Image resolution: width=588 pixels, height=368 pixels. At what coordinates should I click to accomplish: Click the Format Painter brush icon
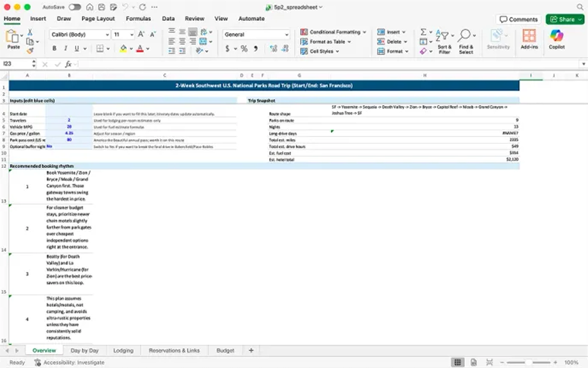(30, 51)
